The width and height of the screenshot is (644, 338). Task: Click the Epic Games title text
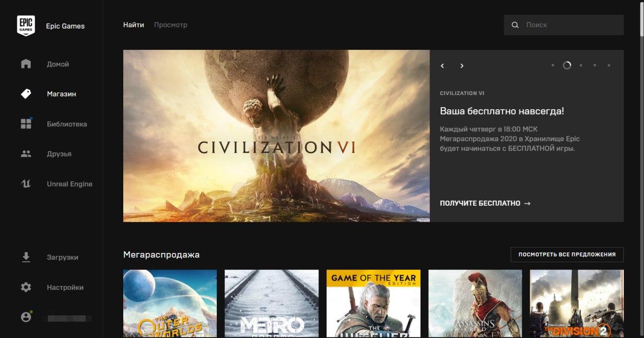click(65, 26)
